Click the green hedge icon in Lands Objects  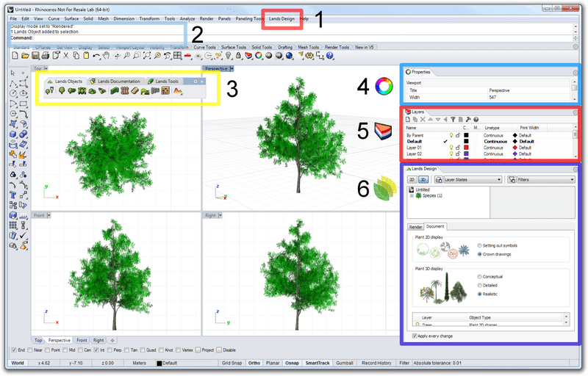[115, 90]
